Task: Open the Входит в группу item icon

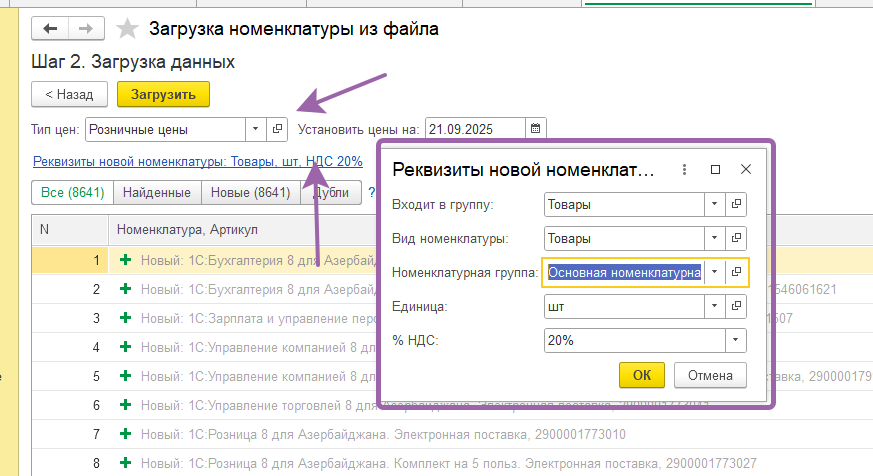Action: coord(736,204)
